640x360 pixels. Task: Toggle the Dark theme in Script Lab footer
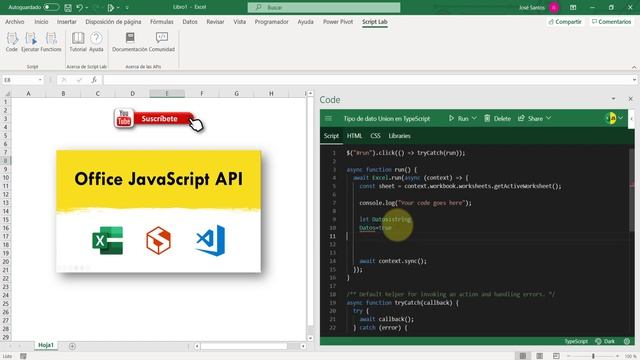tap(605, 341)
